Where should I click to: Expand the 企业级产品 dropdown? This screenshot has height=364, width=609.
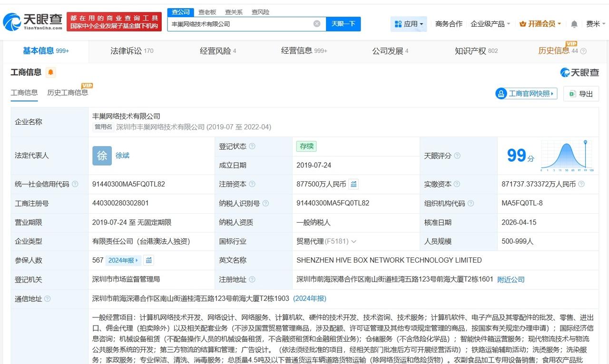coord(490,24)
